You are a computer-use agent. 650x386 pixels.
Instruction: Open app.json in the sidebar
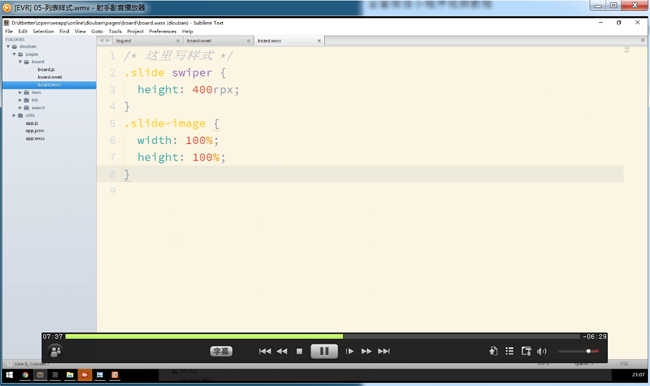tap(35, 131)
